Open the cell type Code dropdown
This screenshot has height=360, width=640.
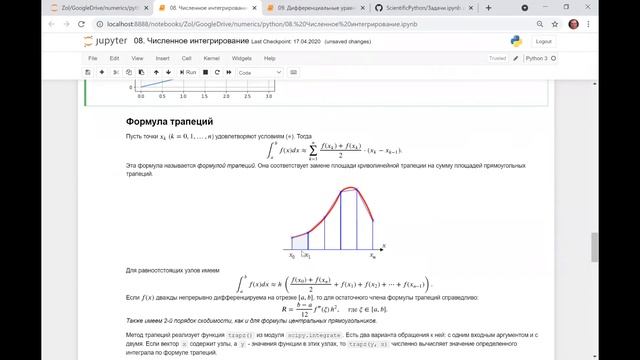[260, 73]
